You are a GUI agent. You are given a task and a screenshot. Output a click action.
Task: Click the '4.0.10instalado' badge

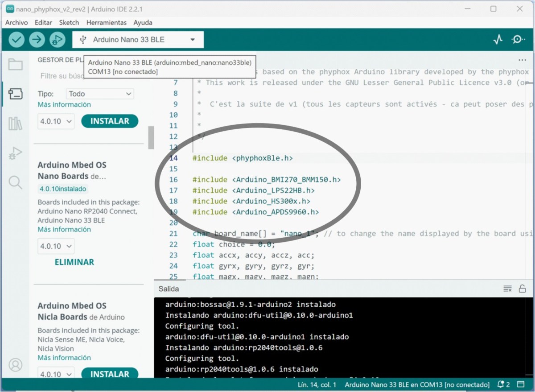pos(62,189)
